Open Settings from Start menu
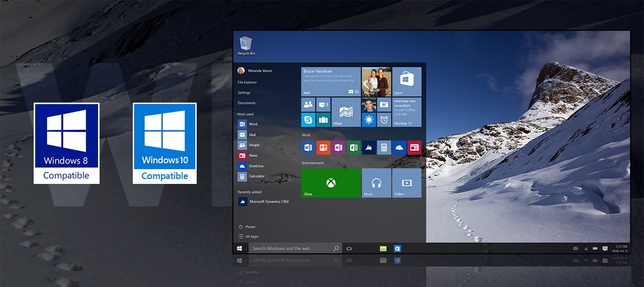 click(x=244, y=93)
